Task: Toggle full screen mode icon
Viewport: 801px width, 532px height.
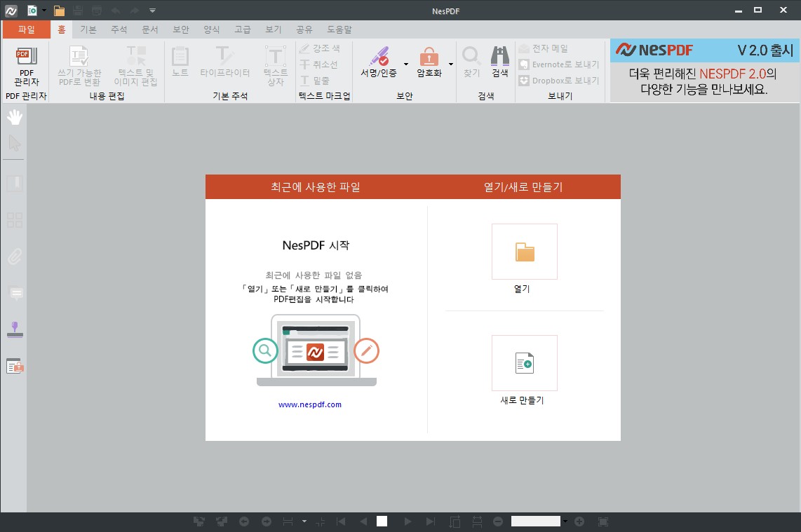Action: 603,521
